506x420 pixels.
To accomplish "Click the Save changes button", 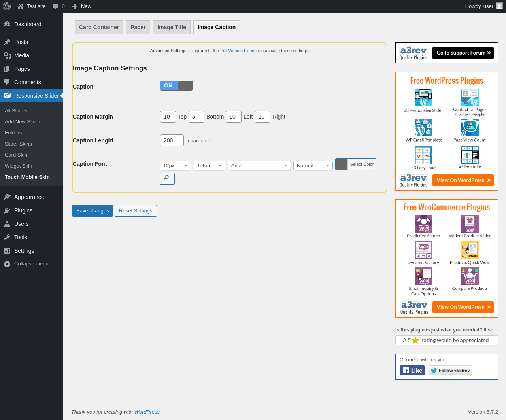I will tap(93, 211).
